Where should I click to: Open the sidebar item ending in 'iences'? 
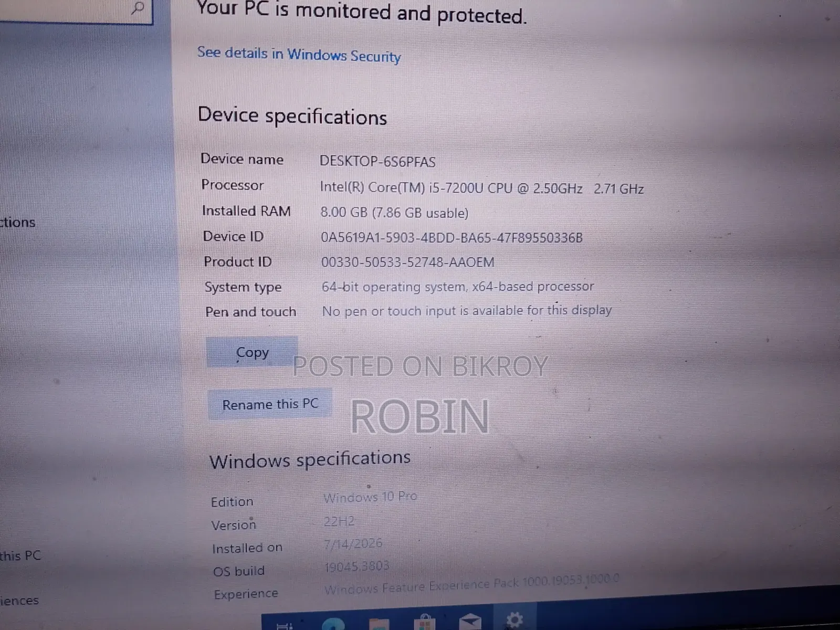click(x=19, y=600)
